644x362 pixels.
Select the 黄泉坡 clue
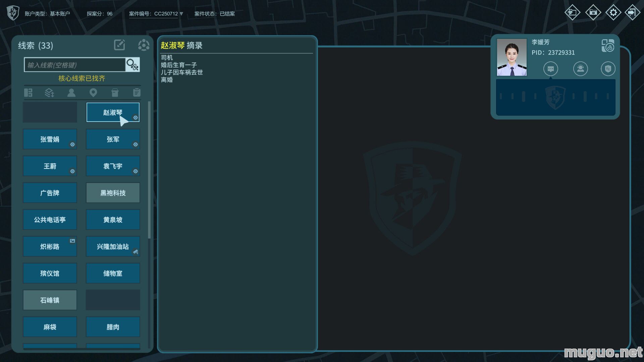[x=113, y=220]
